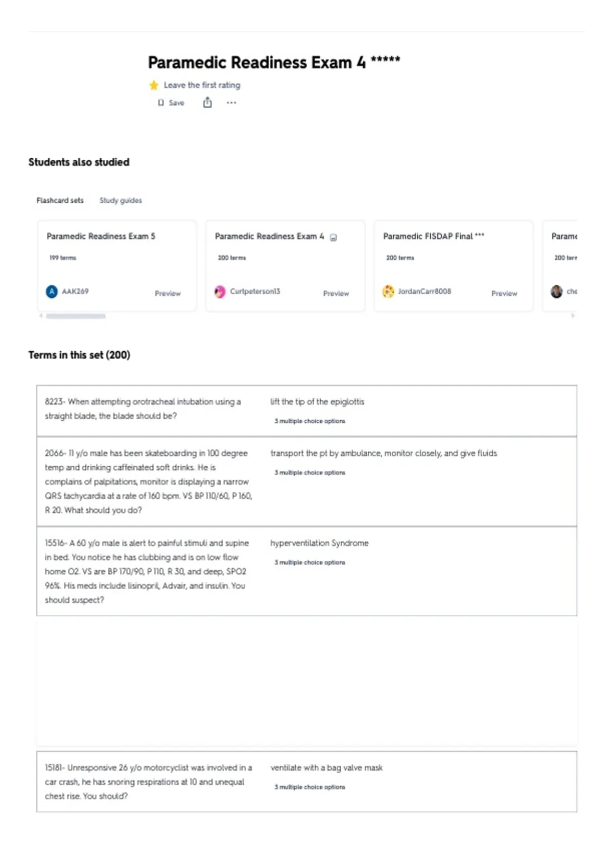Screen dimensions: 613x868
Task: Preview the Paramedic Readiness Exam 5 set
Action: (x=168, y=294)
